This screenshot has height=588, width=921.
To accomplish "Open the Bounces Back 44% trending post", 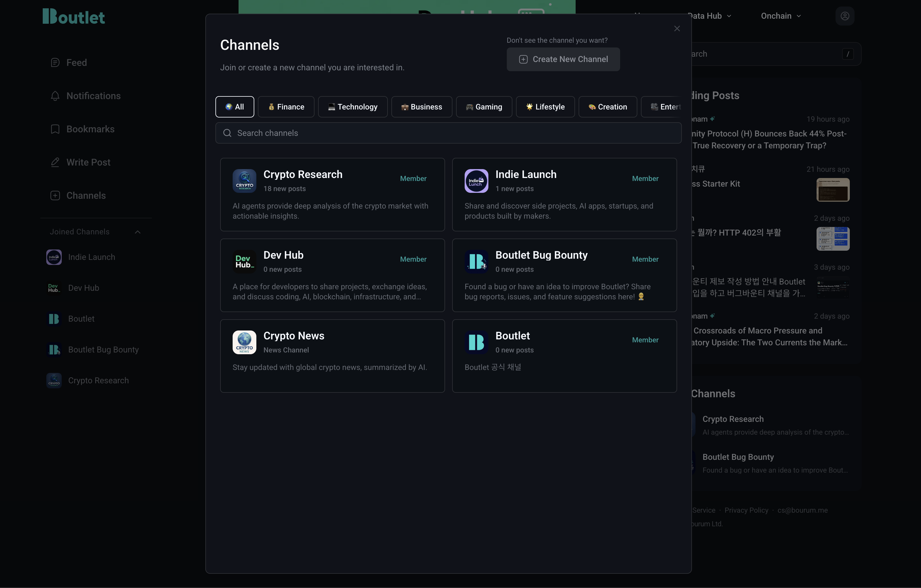I will pos(769,140).
